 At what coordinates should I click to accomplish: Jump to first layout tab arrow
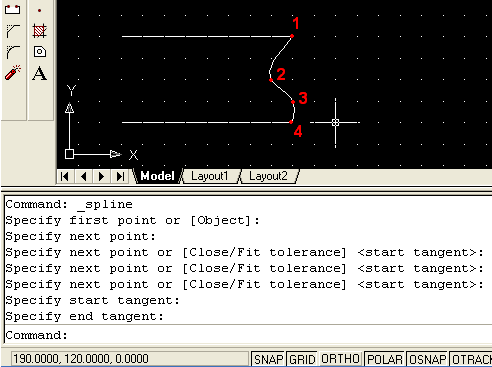tap(65, 176)
